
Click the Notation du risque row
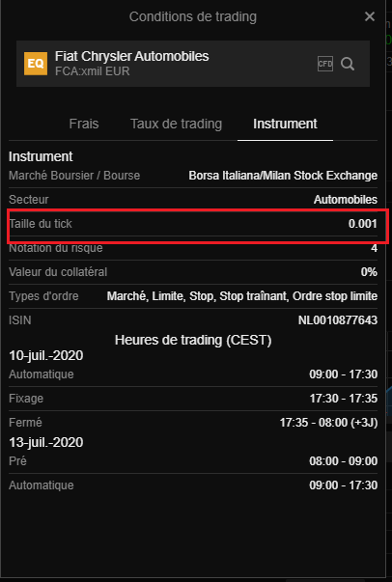coord(193,248)
